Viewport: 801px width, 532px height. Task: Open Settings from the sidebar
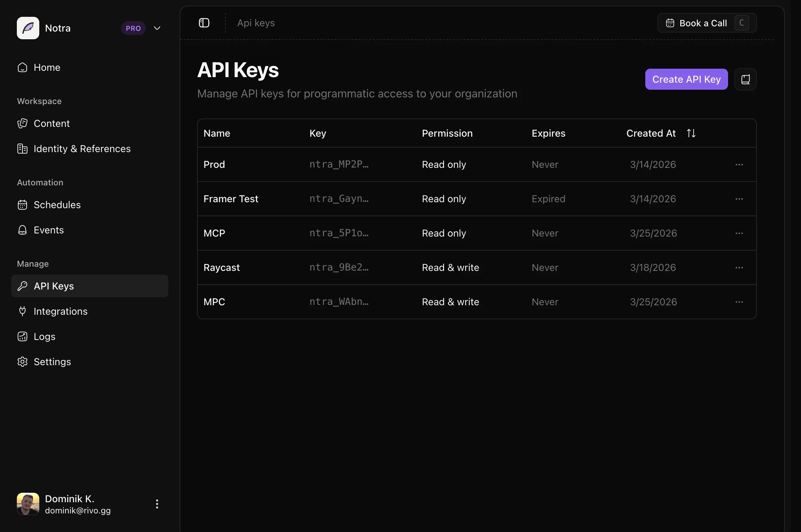(52, 362)
